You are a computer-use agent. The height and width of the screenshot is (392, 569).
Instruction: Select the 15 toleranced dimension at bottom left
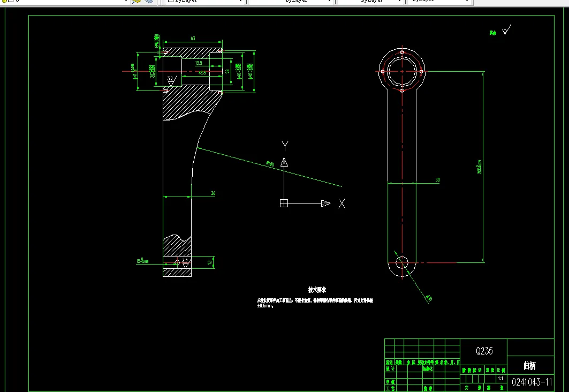(142, 261)
